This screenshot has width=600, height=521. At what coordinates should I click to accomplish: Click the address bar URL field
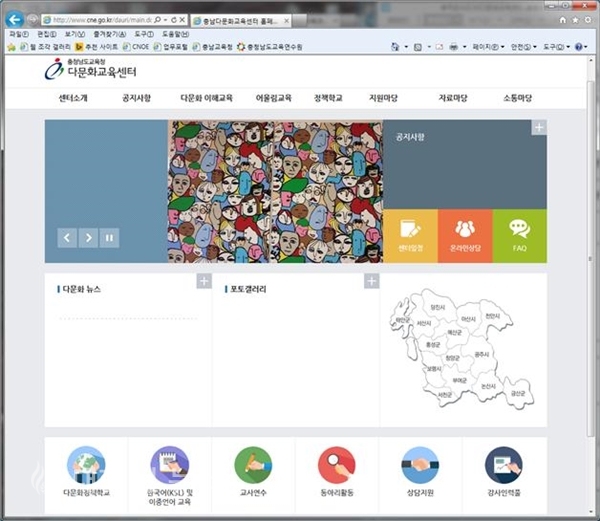point(102,20)
